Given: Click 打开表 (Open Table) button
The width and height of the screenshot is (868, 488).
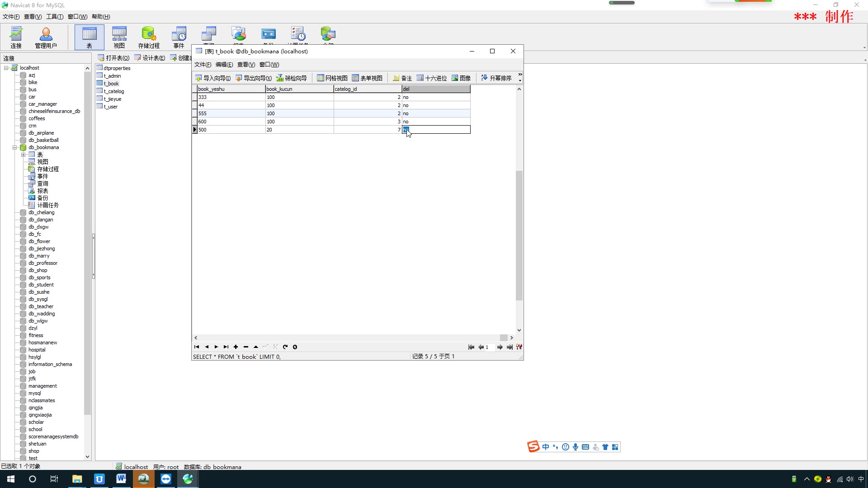Looking at the screenshot, I should [x=113, y=58].
